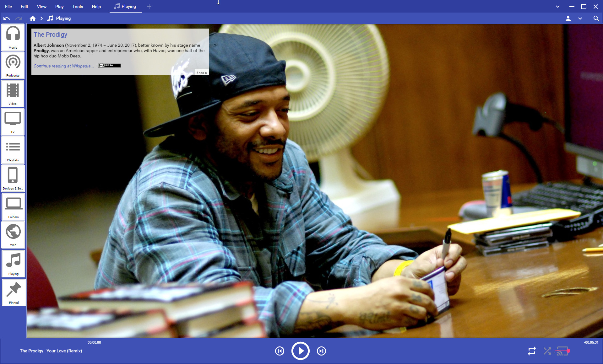Expand the dropdown next to user icon
Screen dimensions: 603x364
tap(580, 19)
